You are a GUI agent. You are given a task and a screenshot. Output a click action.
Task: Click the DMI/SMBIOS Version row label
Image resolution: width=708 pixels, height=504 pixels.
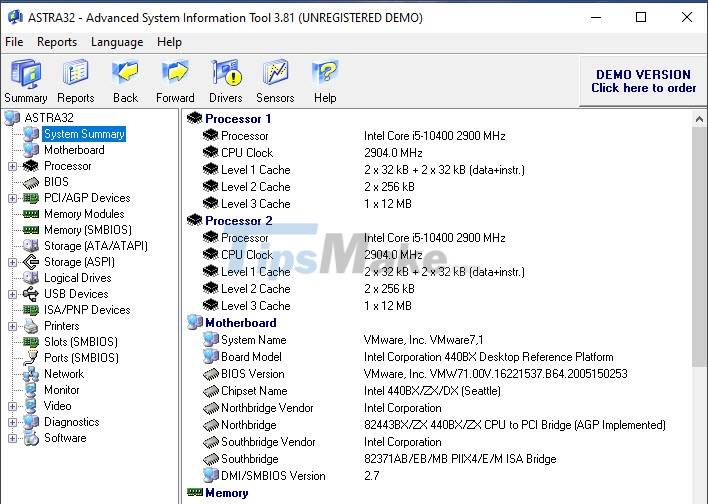(273, 476)
